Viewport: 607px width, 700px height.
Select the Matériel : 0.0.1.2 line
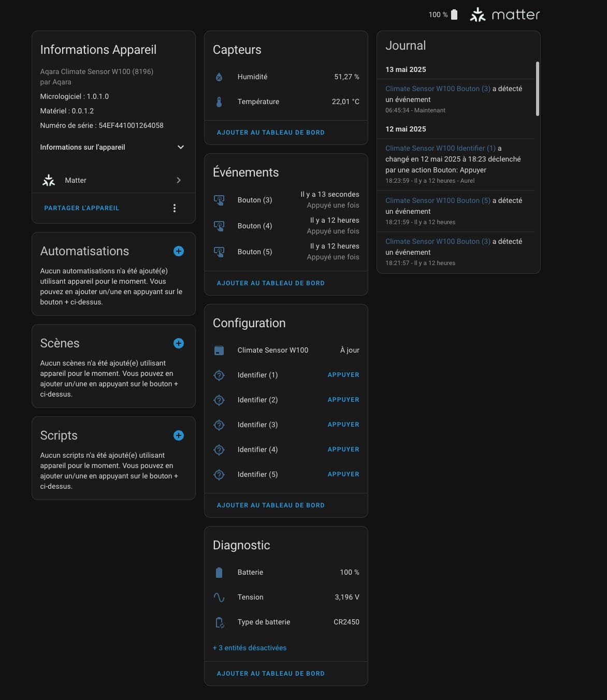point(67,111)
